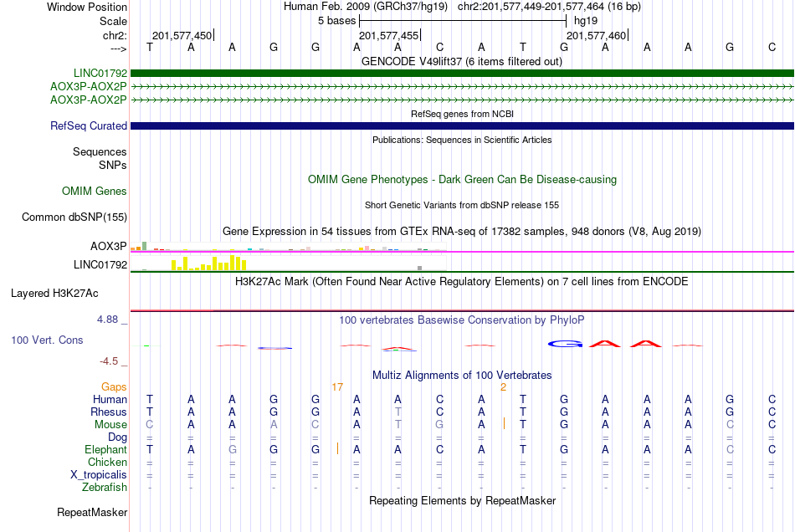The width and height of the screenshot is (795, 532).
Task: Click the Scale label
Action: tap(113, 21)
